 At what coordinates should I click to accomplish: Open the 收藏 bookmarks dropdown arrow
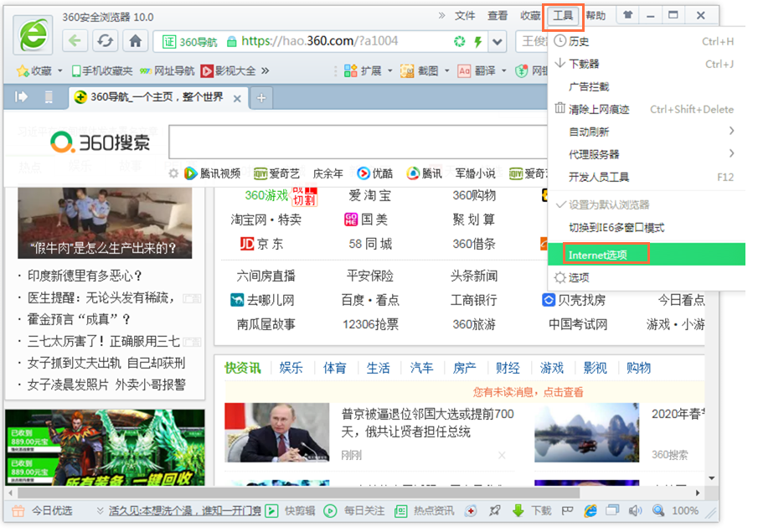coord(60,71)
